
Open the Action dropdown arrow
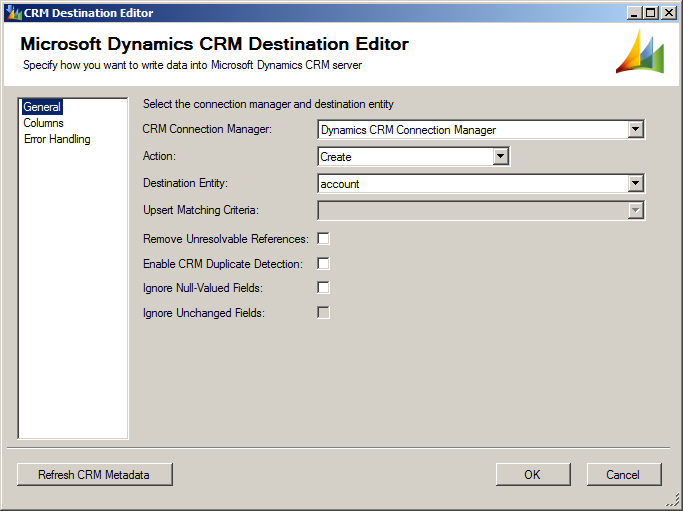[x=500, y=156]
